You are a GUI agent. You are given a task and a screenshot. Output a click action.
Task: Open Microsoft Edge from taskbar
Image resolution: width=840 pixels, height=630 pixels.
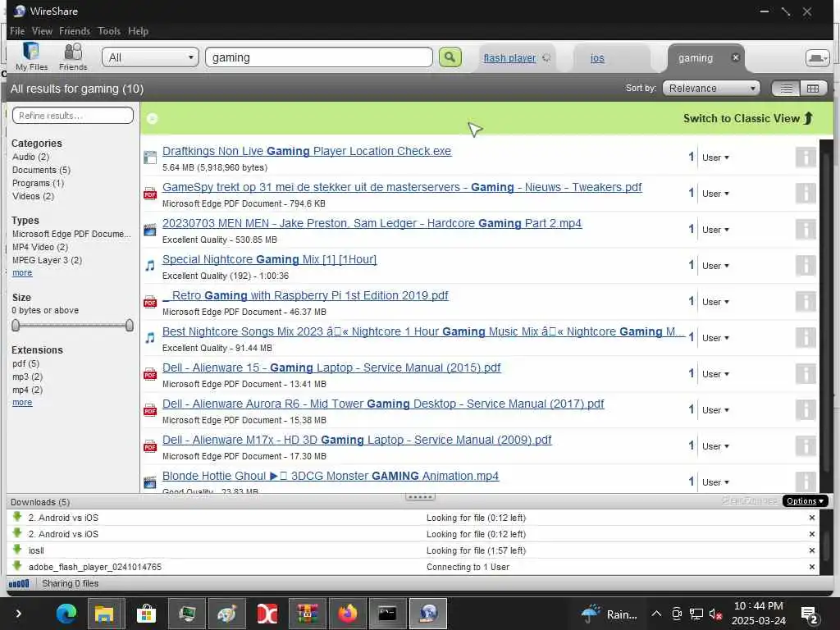pos(66,614)
